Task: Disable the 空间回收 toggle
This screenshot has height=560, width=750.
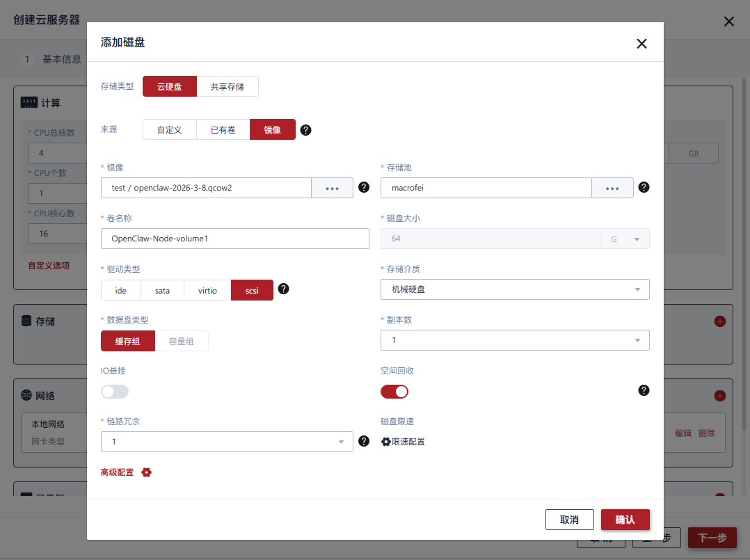Action: click(x=394, y=392)
